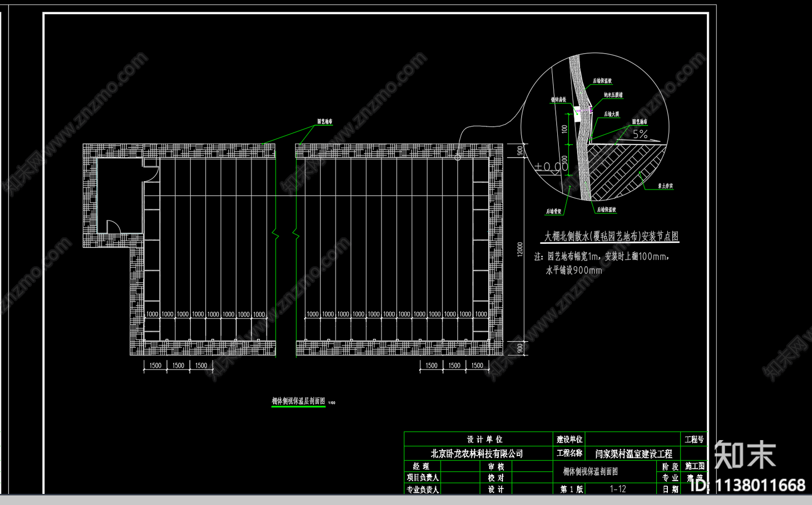
Task: Select the sheet name 棚体侧视保温剖面图 in title block
Action: (590, 472)
